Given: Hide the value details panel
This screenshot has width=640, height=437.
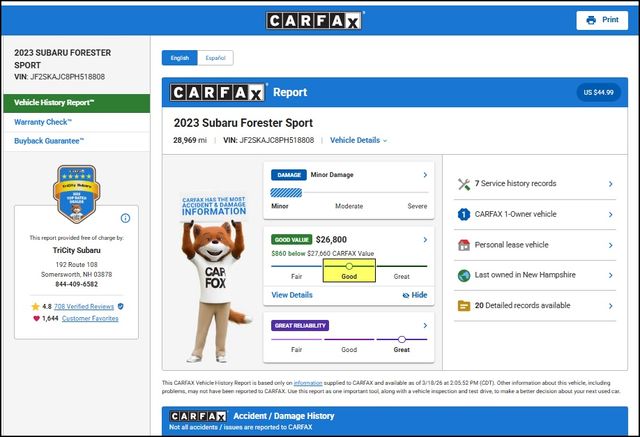Looking at the screenshot, I should point(413,295).
